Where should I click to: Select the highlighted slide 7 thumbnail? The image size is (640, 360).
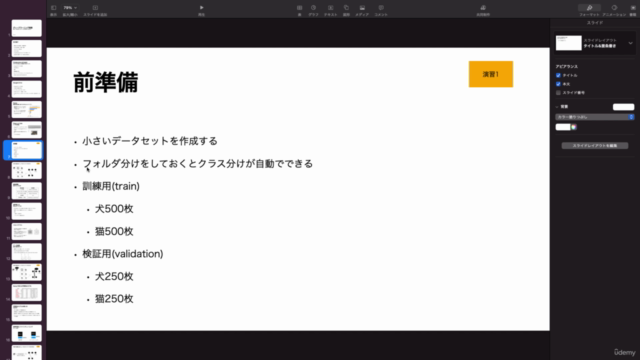click(27, 150)
